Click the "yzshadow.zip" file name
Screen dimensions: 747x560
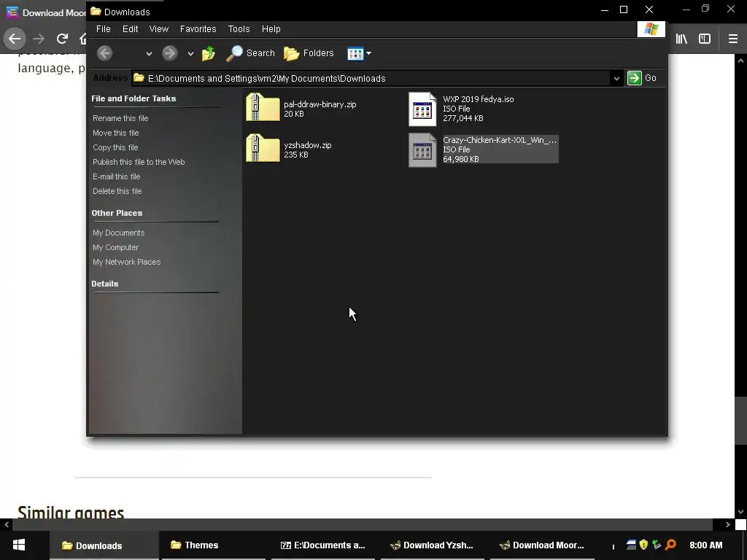tap(308, 145)
